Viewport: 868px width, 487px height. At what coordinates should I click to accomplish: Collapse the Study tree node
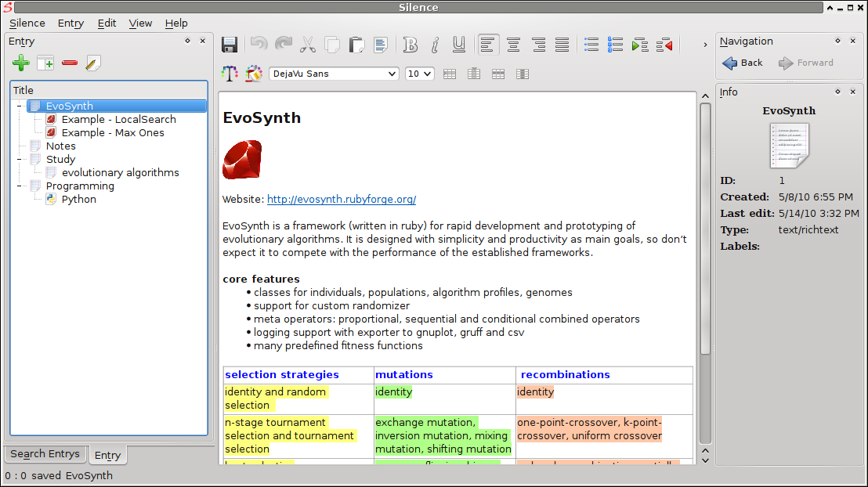point(20,160)
